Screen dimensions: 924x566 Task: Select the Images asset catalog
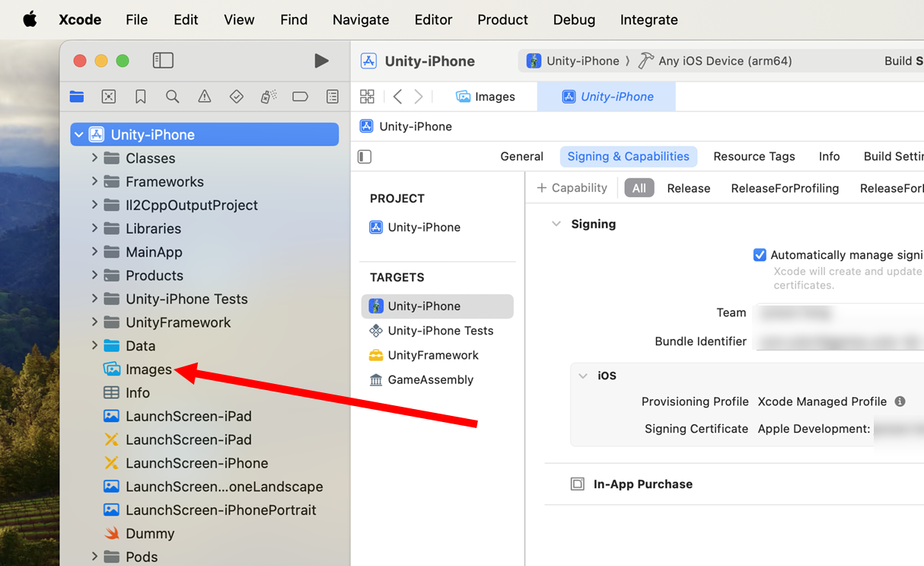(138, 369)
